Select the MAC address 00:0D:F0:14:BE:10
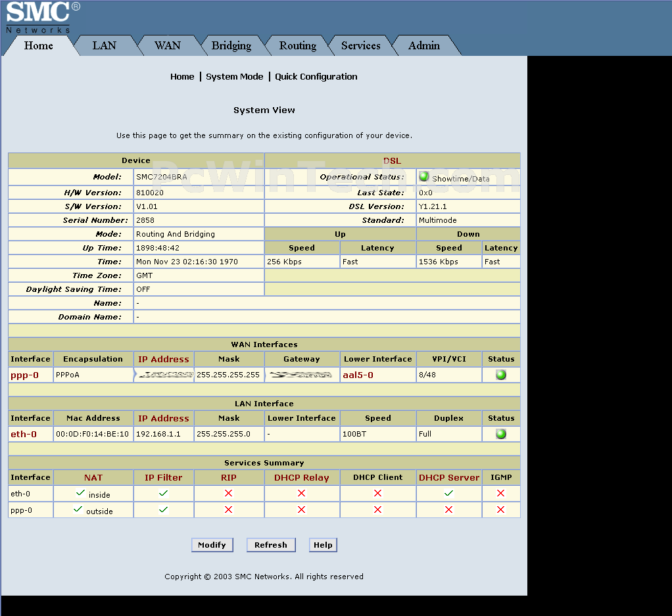The height and width of the screenshot is (616, 672). point(92,434)
